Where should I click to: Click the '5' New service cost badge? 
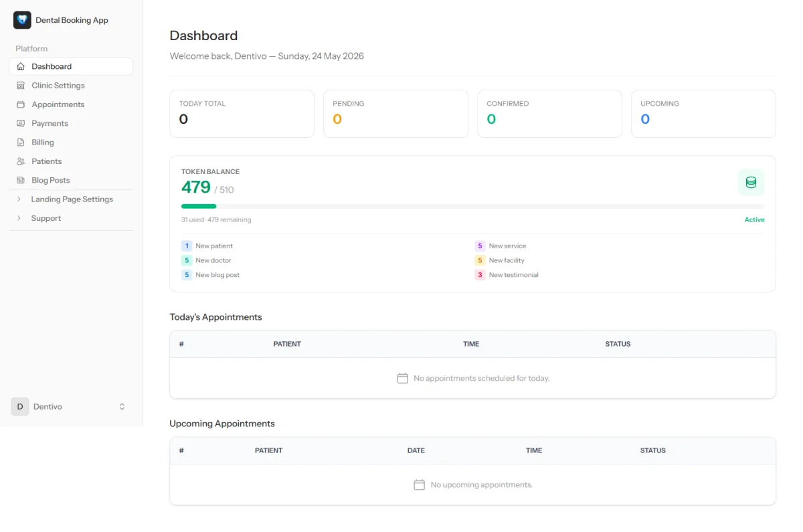(480, 246)
